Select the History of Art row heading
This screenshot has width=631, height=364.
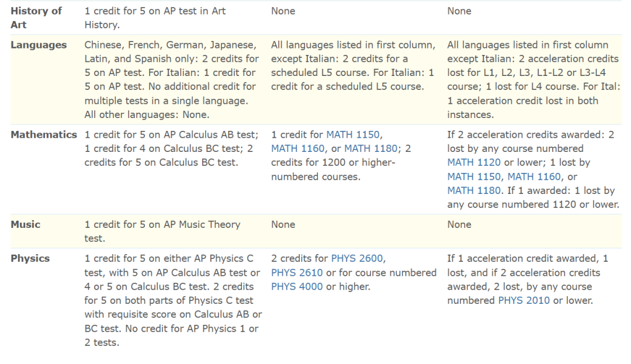coord(36,18)
